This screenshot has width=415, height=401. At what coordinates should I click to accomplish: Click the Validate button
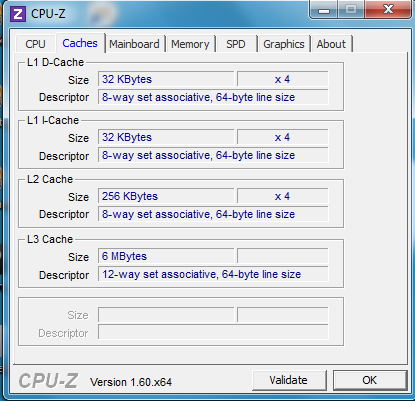(x=289, y=380)
